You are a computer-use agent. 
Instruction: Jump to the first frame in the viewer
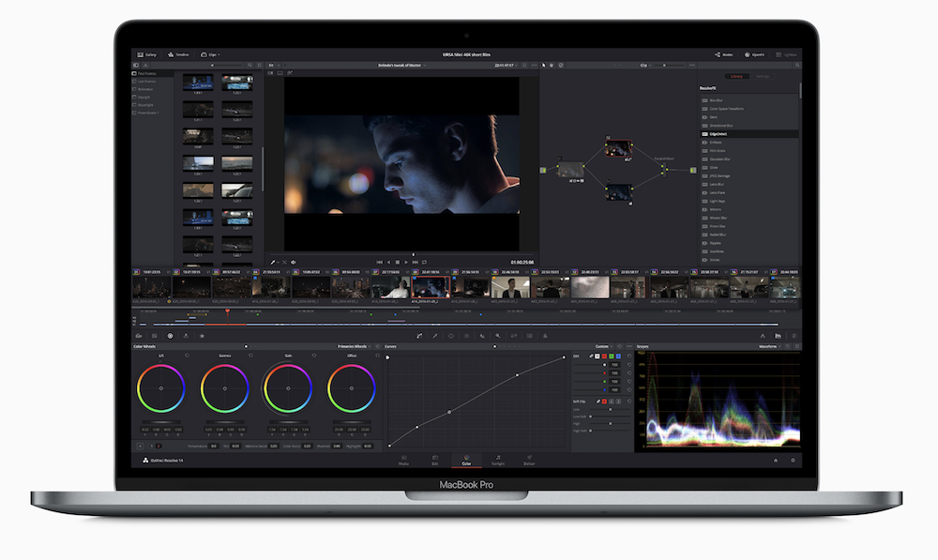coord(379,262)
